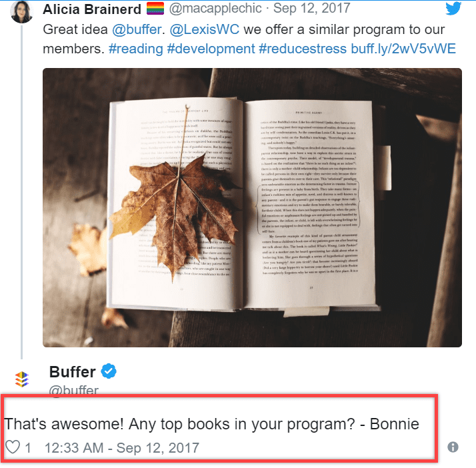Follow the #reading hashtag
The width and height of the screenshot is (476, 468).
[136, 49]
